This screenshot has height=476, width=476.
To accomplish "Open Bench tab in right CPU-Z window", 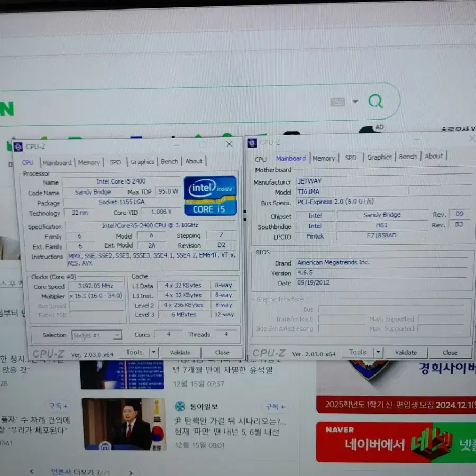I will 408,157.
